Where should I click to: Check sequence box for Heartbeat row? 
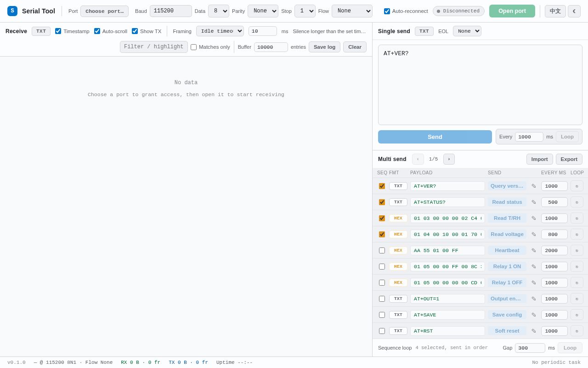tap(382, 250)
